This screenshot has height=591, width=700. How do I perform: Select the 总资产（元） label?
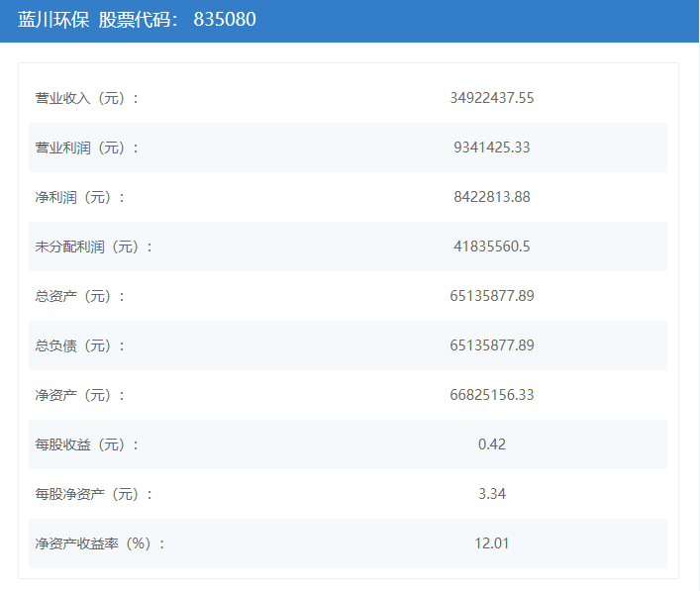[x=80, y=296]
